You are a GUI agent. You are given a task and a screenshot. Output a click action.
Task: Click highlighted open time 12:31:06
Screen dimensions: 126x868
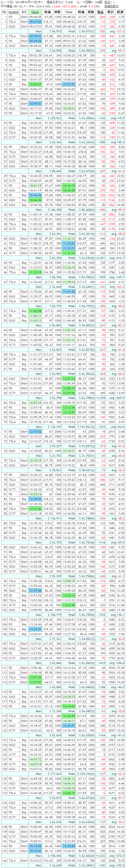pyautogui.click(x=35, y=509)
